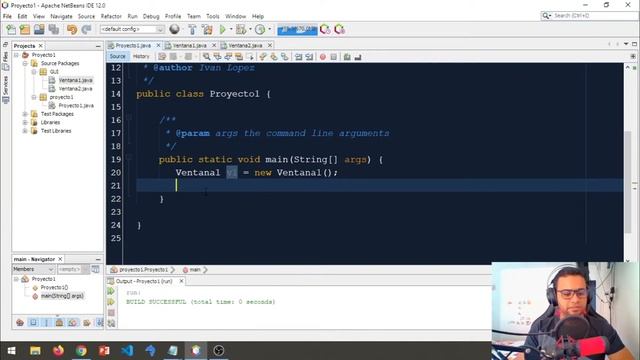Click the Redo arrow in toolbar
The width and height of the screenshot is (640, 360).
[86, 29]
